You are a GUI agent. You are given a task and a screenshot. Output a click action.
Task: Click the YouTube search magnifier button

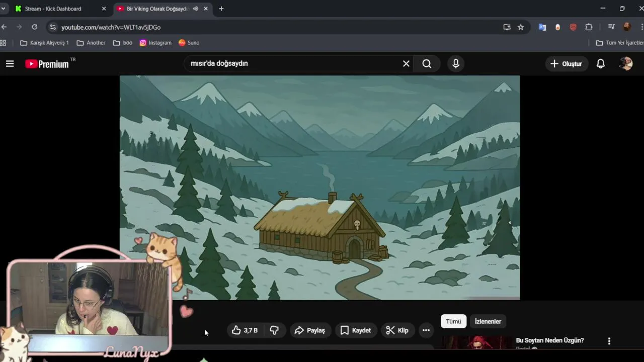coord(427,64)
